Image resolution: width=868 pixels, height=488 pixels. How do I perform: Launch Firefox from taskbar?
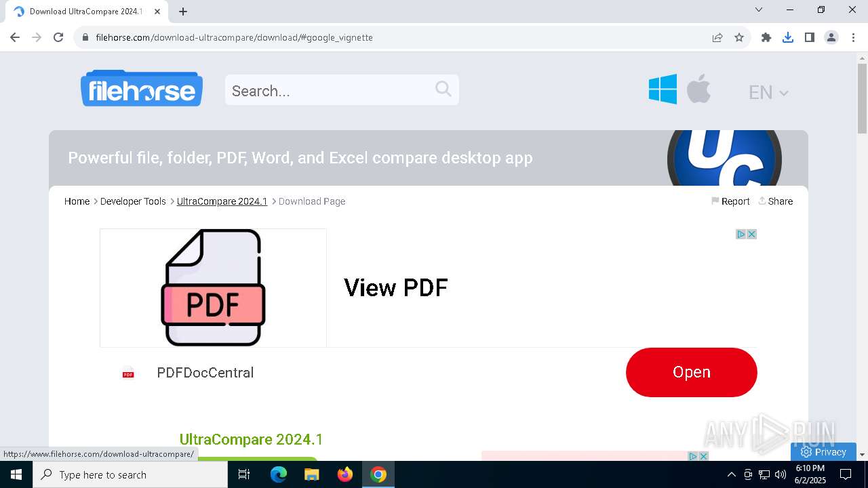(345, 474)
